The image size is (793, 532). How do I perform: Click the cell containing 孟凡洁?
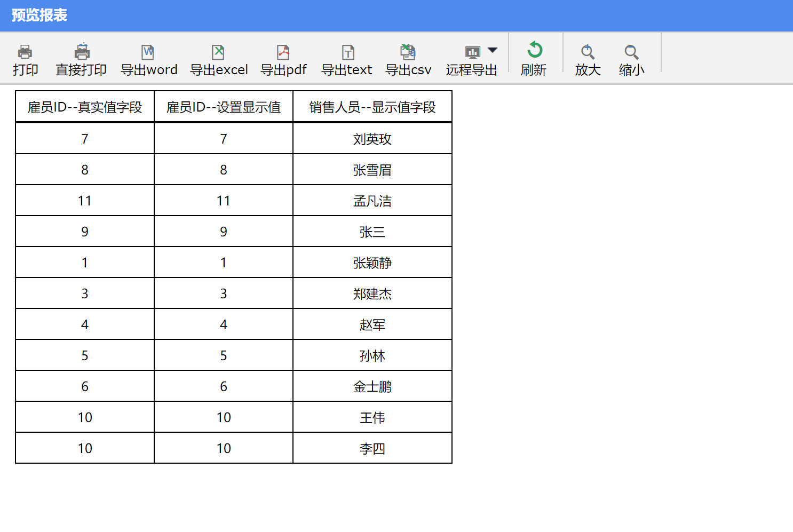pyautogui.click(x=372, y=201)
